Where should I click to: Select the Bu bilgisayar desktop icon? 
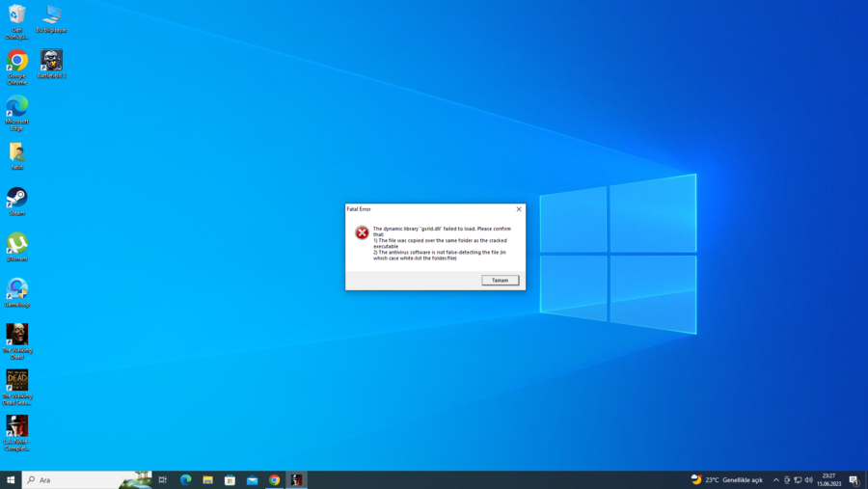point(51,19)
